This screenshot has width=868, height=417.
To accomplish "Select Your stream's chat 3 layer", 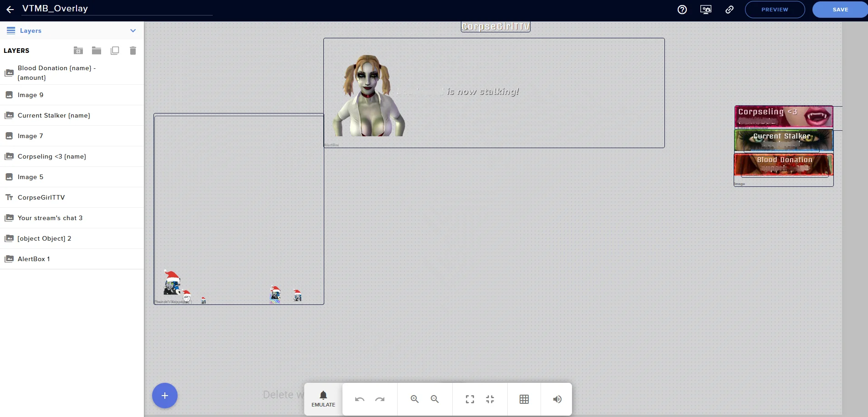I will pyautogui.click(x=72, y=218).
